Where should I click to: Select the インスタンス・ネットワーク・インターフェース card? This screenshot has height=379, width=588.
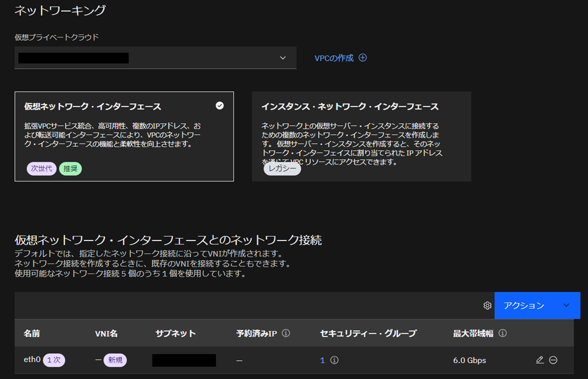[361, 136]
